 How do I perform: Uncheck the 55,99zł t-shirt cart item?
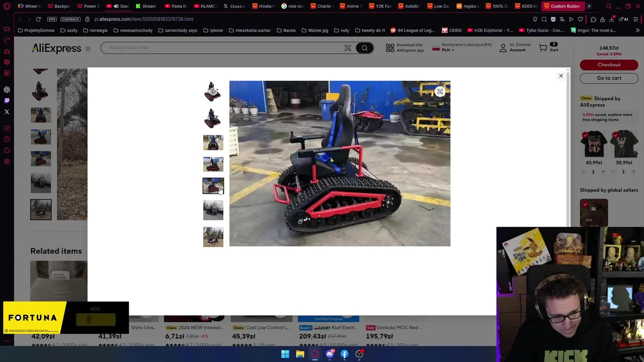click(615, 135)
